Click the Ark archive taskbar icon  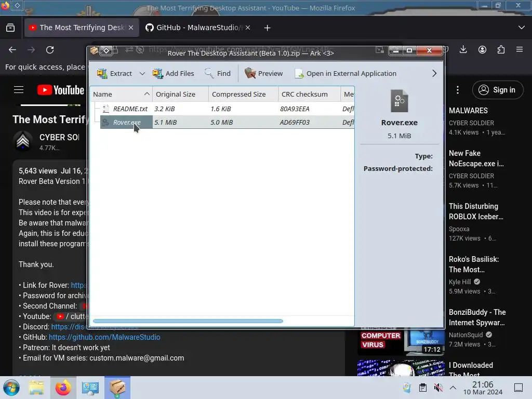pos(117,388)
